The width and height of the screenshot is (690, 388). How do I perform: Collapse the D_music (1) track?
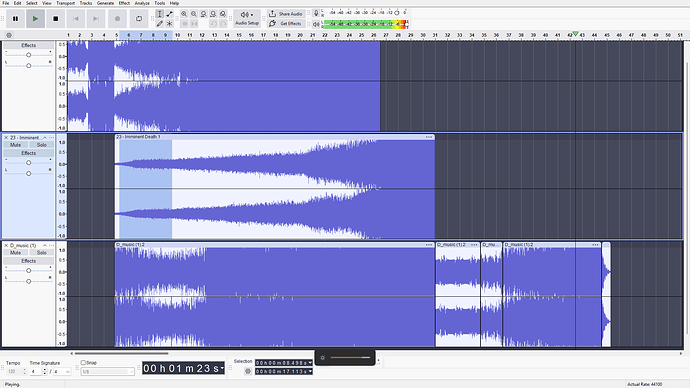[x=44, y=245]
